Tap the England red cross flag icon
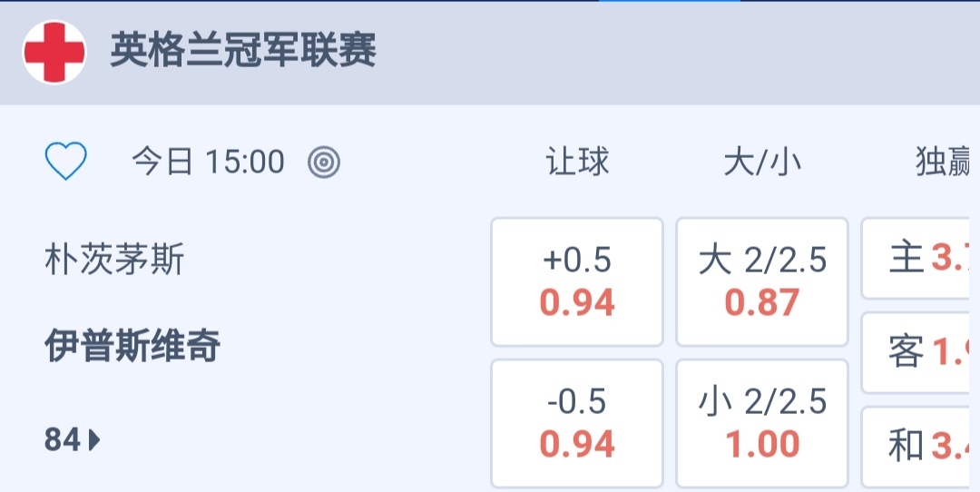980x492 pixels. coord(54,53)
